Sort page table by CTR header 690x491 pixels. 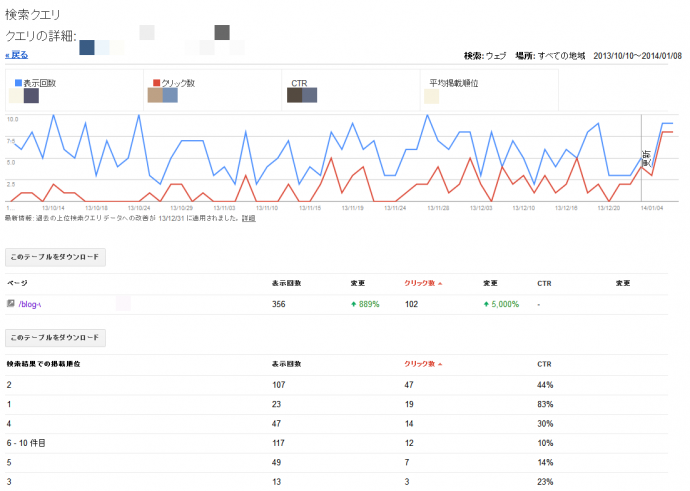coord(544,283)
